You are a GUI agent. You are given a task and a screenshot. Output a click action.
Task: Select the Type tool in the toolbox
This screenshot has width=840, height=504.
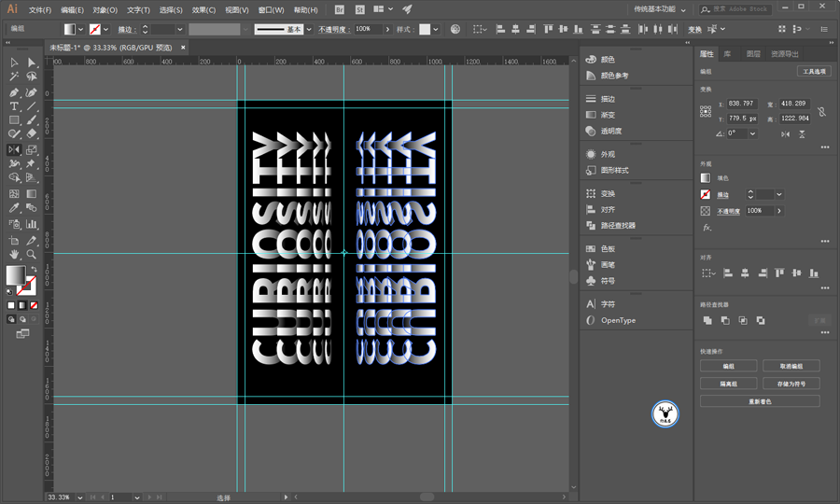(x=14, y=106)
